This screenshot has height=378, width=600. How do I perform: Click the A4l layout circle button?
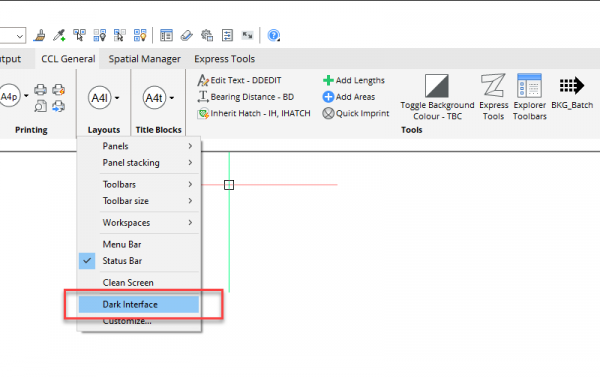99,98
